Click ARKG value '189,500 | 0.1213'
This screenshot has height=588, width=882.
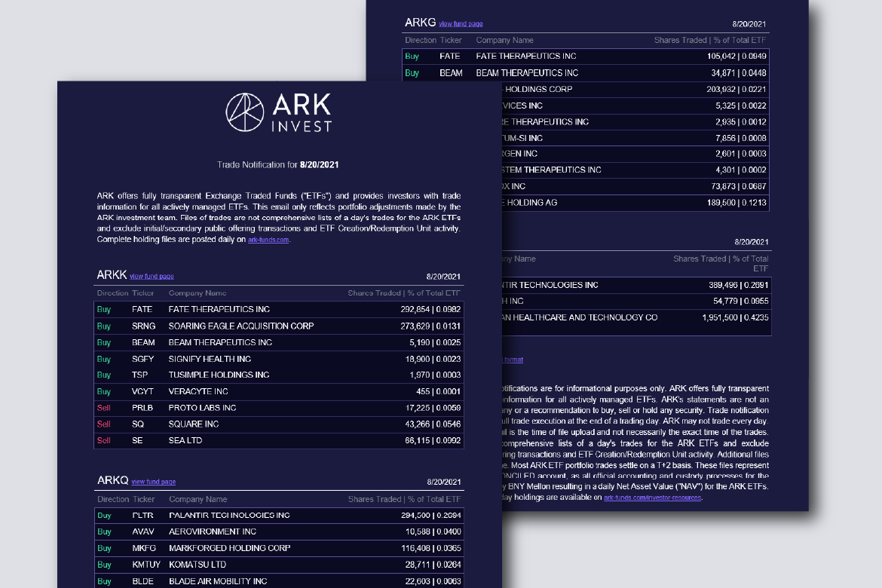coord(737,203)
